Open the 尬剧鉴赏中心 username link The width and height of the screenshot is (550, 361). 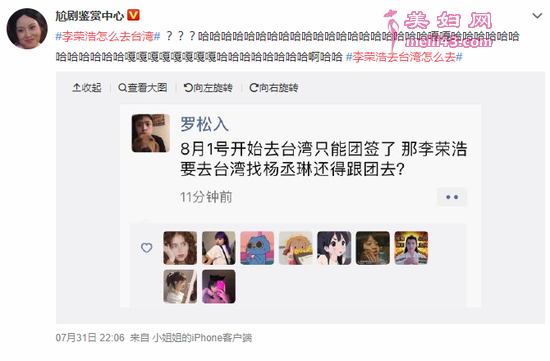click(x=89, y=15)
